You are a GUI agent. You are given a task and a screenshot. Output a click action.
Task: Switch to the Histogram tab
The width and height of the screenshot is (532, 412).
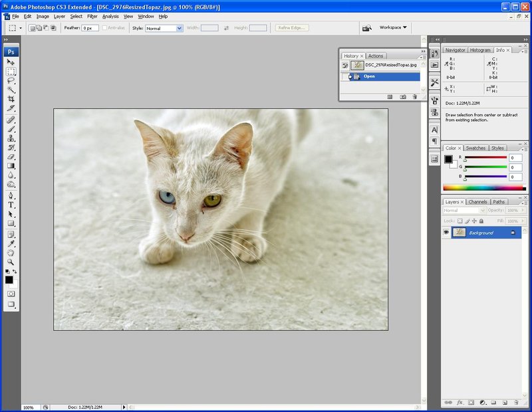pos(480,50)
